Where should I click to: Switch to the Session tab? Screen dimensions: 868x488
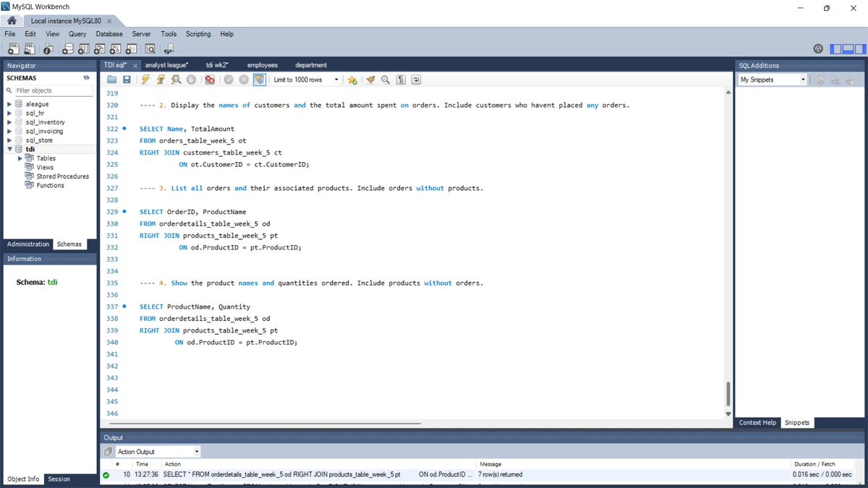(x=59, y=479)
